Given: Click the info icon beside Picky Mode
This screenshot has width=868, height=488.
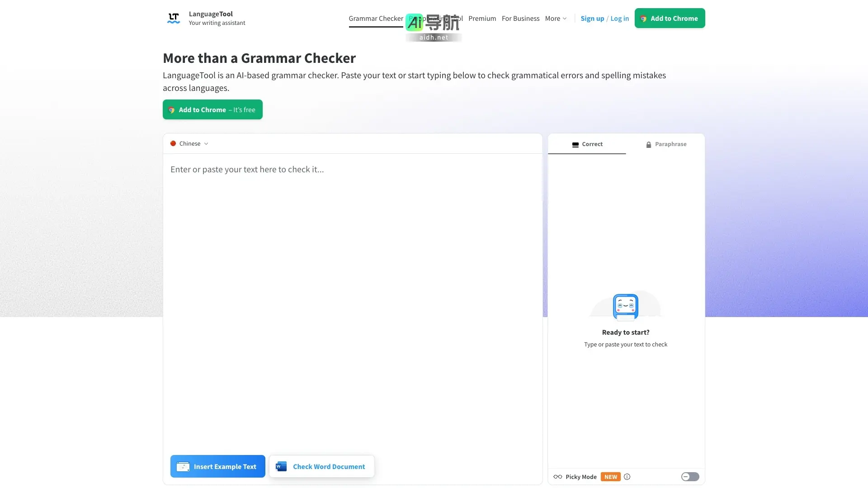Looking at the screenshot, I should [627, 477].
